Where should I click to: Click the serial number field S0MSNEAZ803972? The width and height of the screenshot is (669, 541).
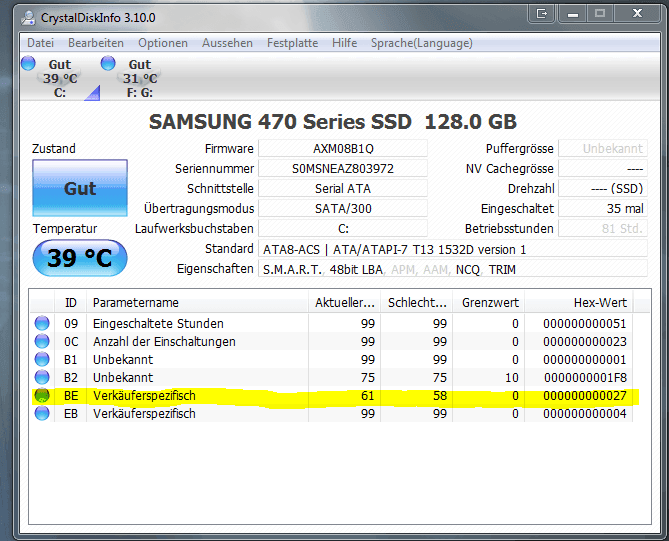(x=343, y=169)
